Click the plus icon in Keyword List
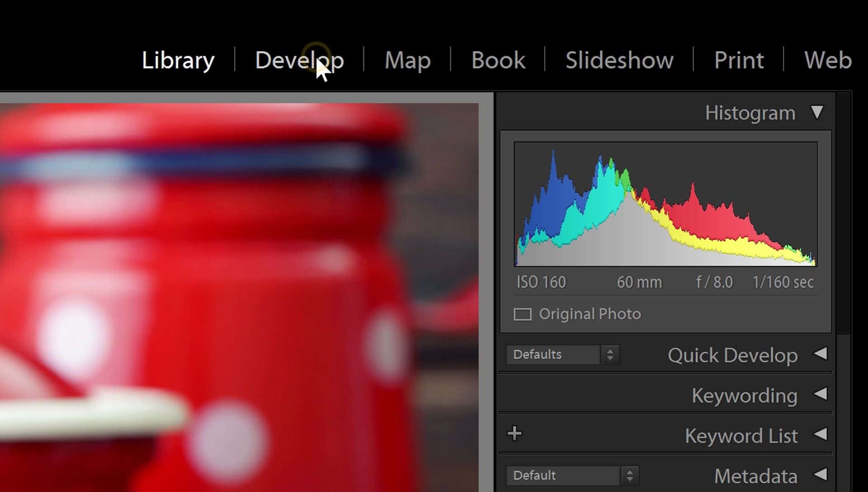 (x=514, y=434)
